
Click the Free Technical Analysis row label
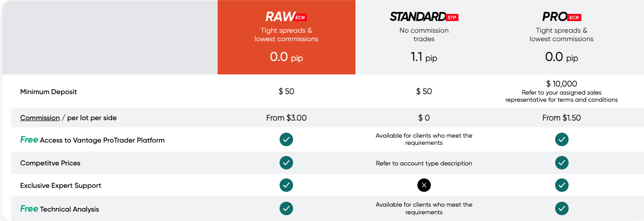point(60,209)
